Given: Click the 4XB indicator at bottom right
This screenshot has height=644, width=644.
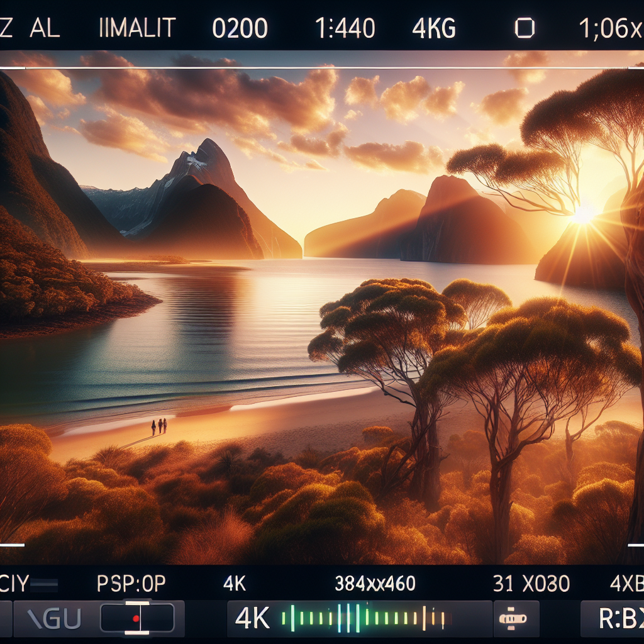Looking at the screenshot, I should [626, 584].
